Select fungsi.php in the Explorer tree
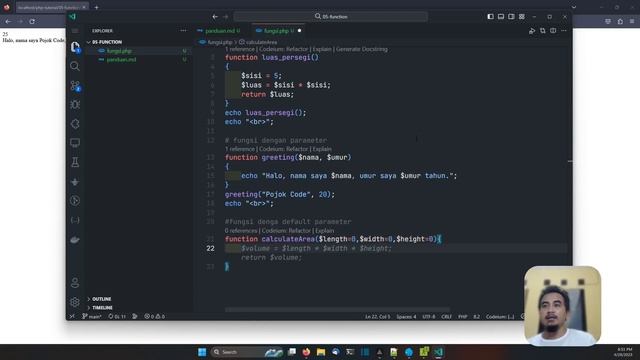This screenshot has width=640, height=360. tap(119, 51)
